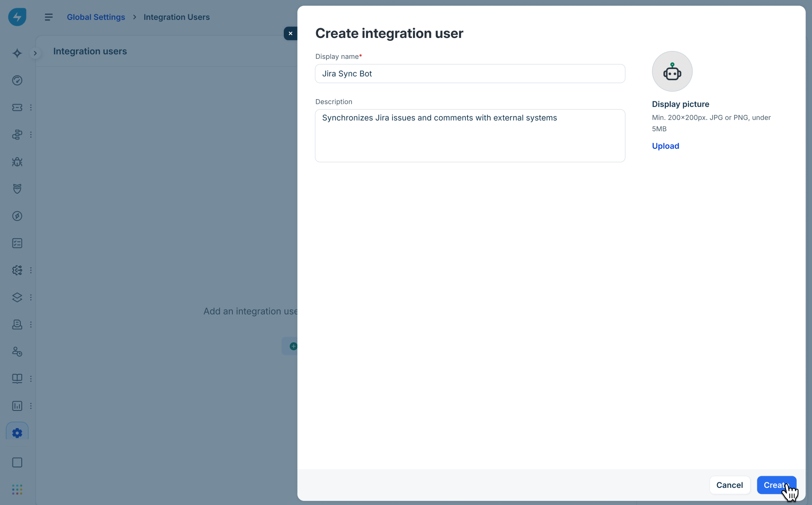812x505 pixels.
Task: Open the connected gear icon in sidebar
Action: coord(17,270)
